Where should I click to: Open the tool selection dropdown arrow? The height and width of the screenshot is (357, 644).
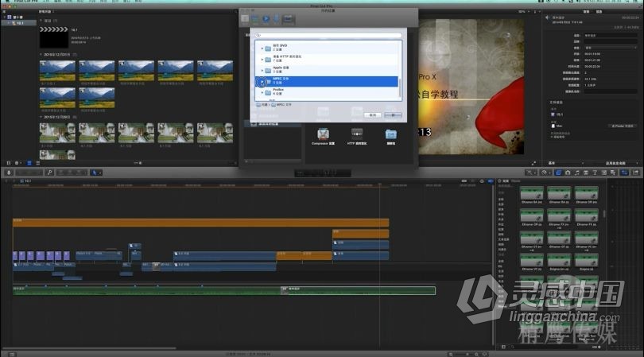(x=100, y=173)
